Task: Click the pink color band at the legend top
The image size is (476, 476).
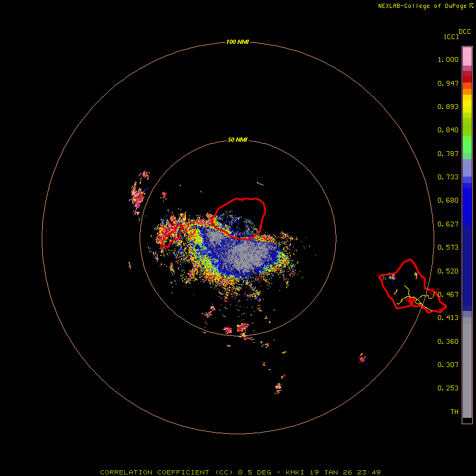Action: (467, 57)
